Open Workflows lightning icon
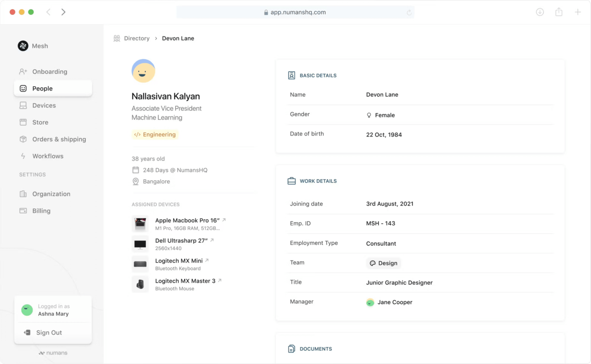 point(23,156)
